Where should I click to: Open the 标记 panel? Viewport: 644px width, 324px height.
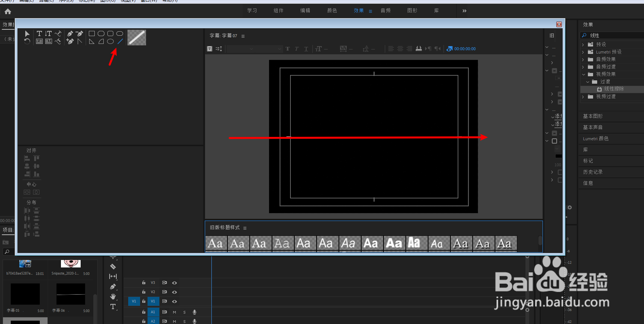click(588, 161)
